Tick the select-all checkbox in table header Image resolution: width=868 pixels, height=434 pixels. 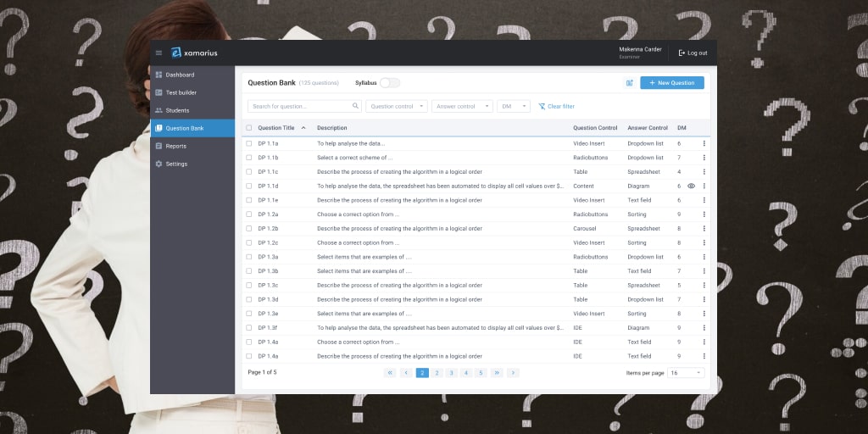249,128
